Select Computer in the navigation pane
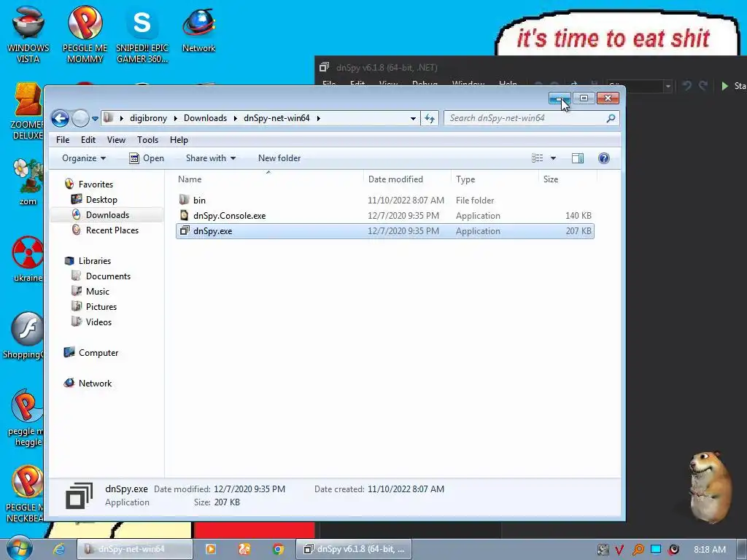This screenshot has height=560, width=747. [x=98, y=353]
